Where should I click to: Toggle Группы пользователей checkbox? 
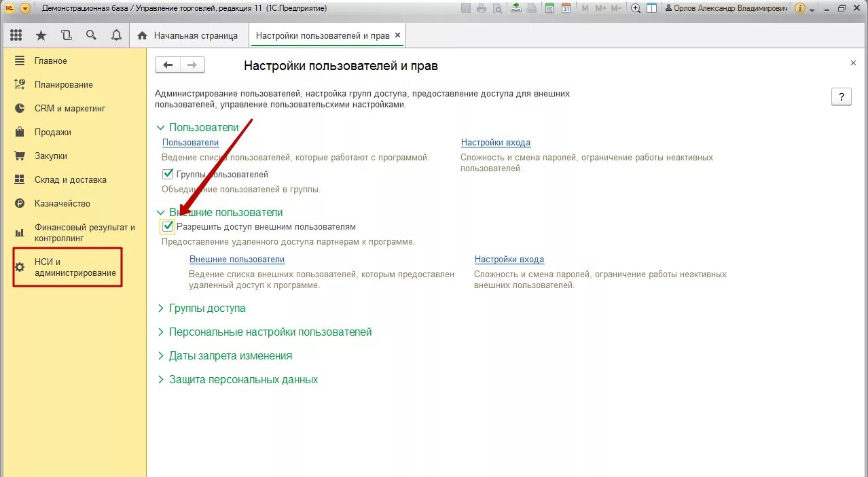[x=168, y=174]
